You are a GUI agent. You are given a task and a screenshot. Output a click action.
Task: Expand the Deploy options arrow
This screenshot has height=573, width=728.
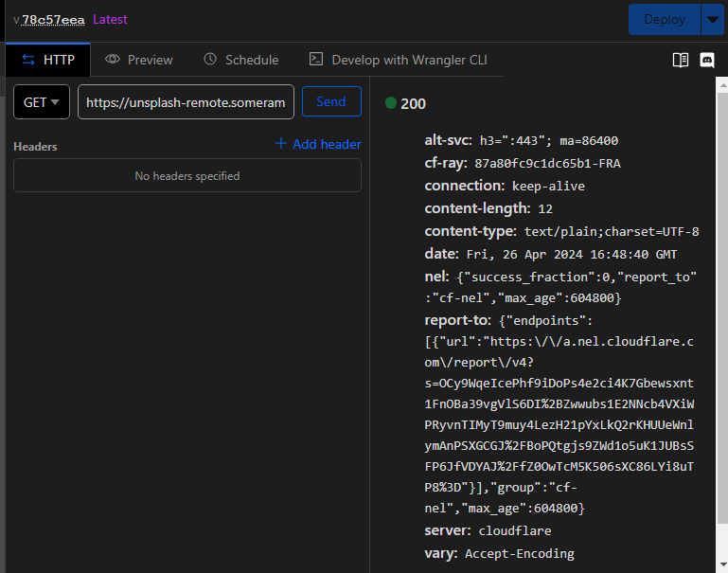coord(712,19)
